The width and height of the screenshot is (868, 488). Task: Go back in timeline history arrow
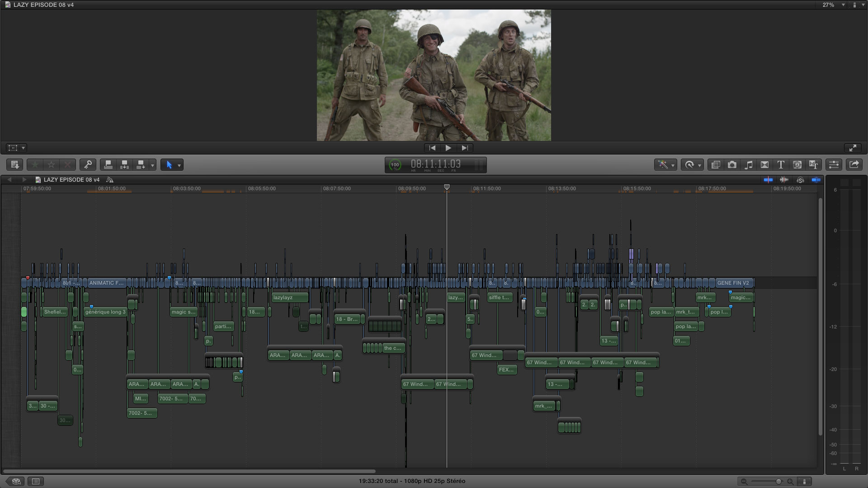pos(9,180)
